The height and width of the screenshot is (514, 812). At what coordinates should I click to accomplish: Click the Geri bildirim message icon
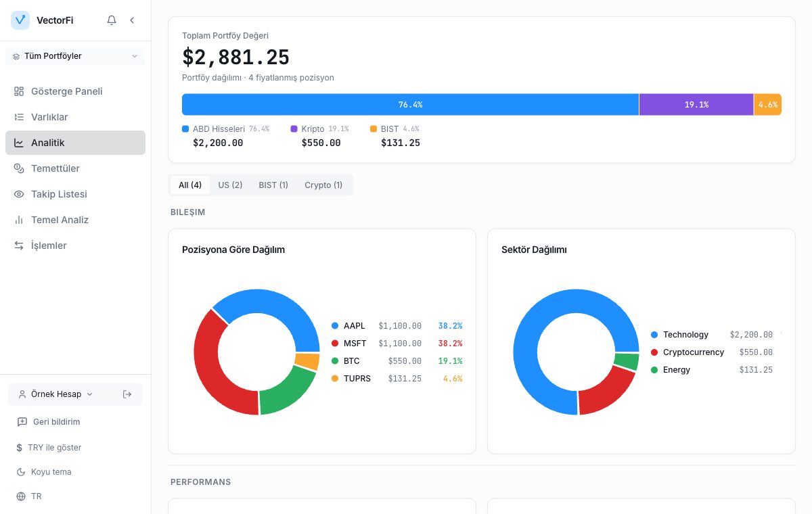pos(22,422)
